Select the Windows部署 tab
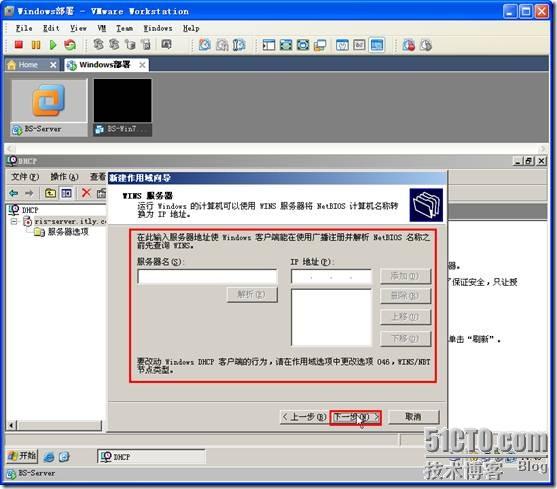The height and width of the screenshot is (489, 557). click(x=105, y=65)
